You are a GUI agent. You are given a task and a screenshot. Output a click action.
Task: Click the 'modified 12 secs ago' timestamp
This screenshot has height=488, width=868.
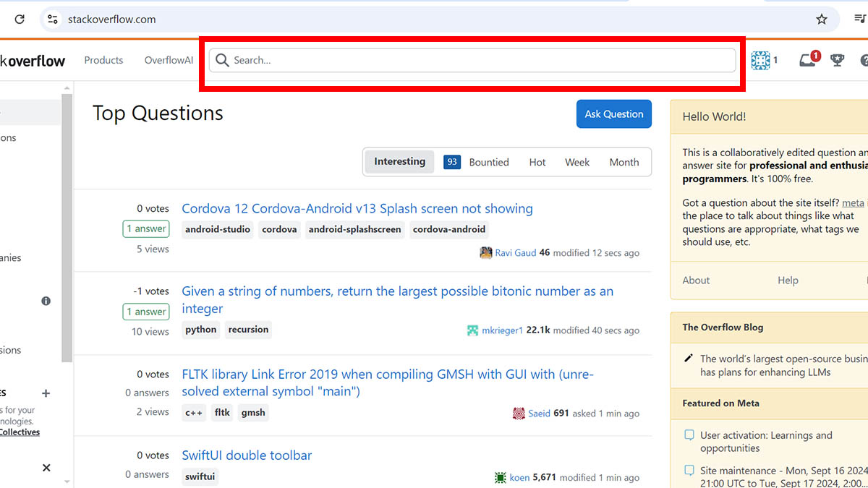(597, 253)
